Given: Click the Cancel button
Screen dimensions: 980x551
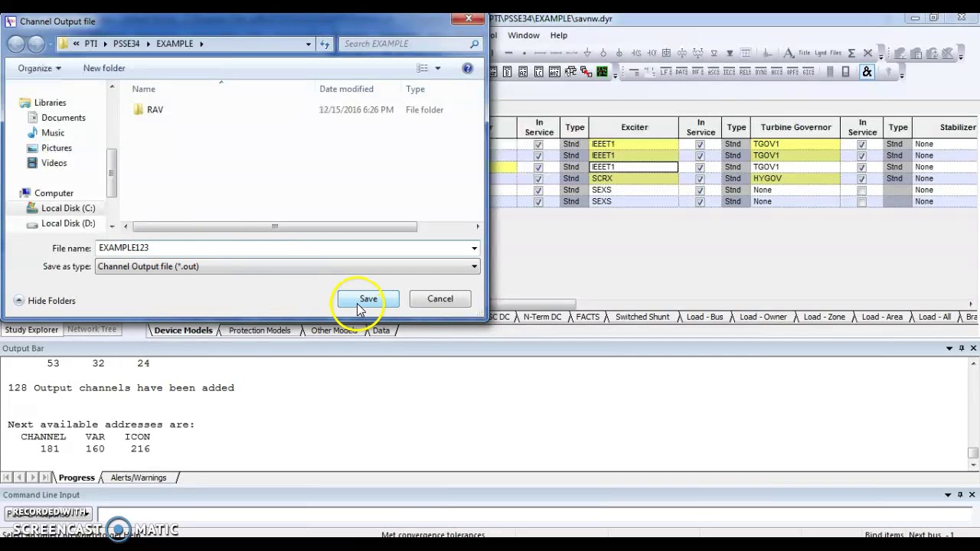Looking at the screenshot, I should click(440, 299).
